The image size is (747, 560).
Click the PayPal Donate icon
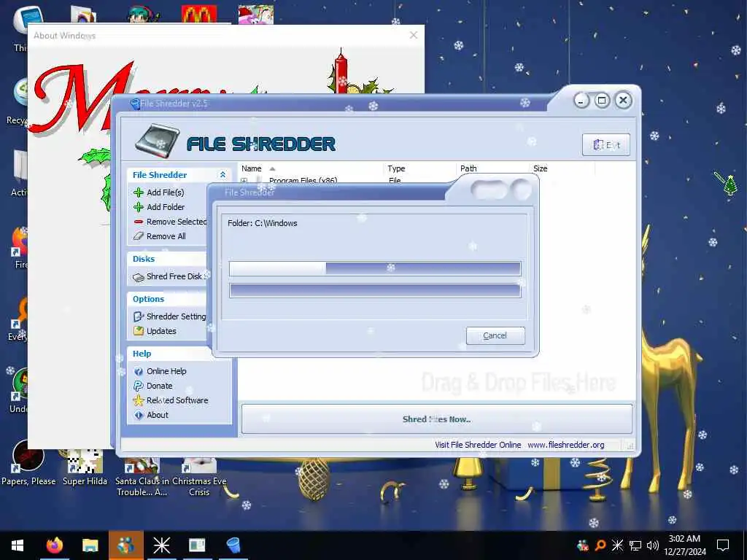click(x=139, y=386)
